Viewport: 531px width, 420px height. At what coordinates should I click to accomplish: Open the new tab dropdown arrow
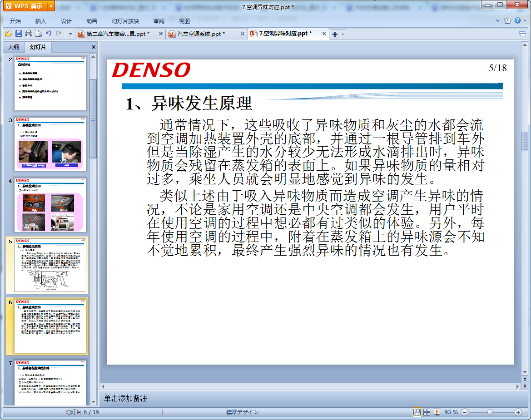pyautogui.click(x=342, y=34)
